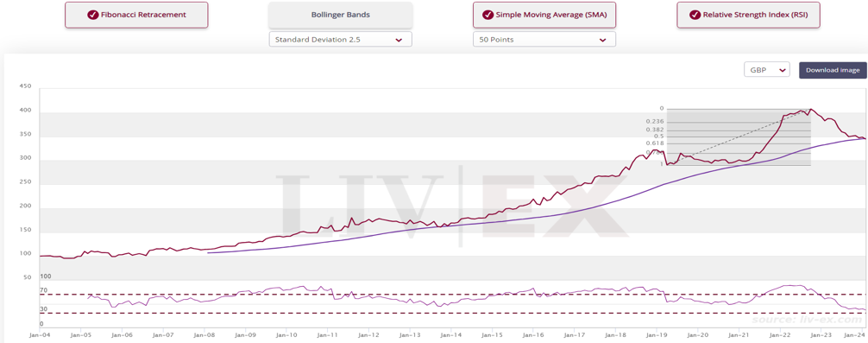
Task: Click the Jan-18 x-axis label
Action: click(615, 335)
